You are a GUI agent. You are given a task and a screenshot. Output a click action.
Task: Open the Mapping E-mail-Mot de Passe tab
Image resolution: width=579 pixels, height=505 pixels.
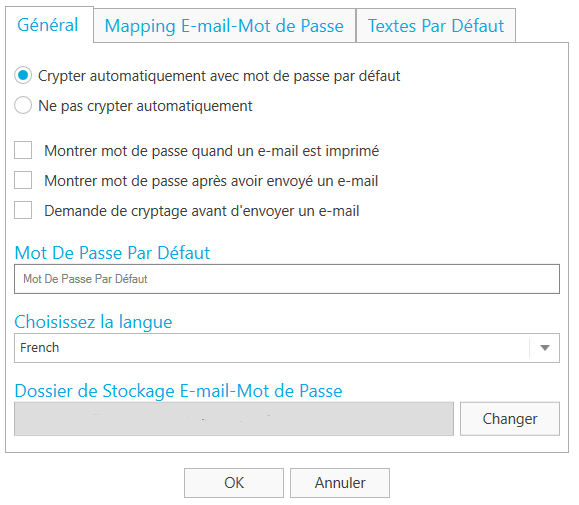225,26
